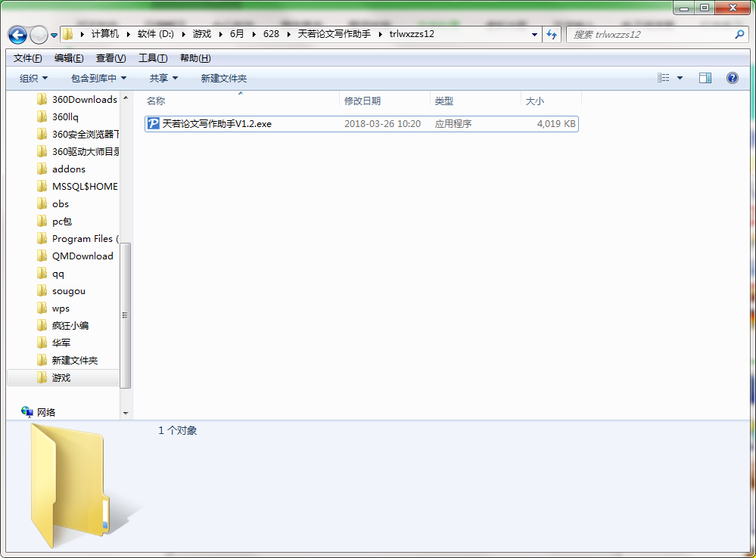Click the 6月 breadcrumb segment

237,34
